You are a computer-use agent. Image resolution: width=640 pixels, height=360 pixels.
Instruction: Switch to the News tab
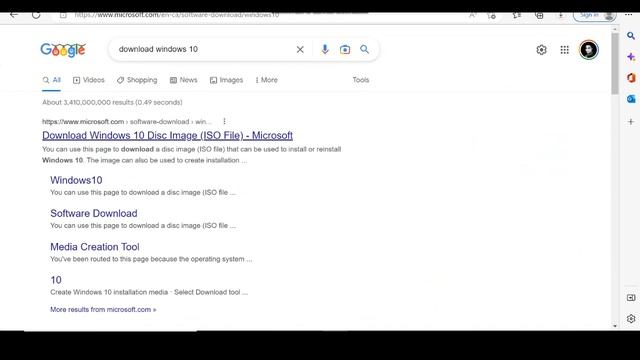(x=184, y=80)
